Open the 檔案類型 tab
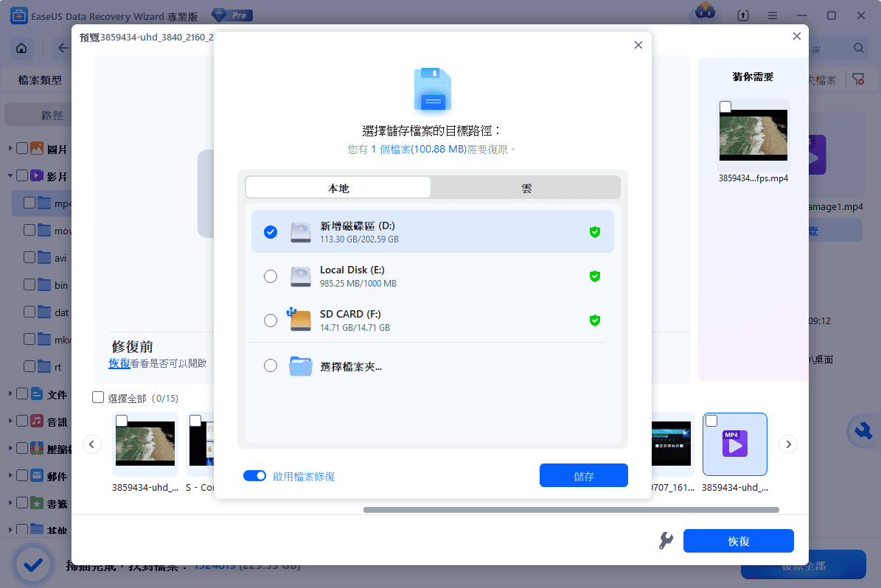 39,80
